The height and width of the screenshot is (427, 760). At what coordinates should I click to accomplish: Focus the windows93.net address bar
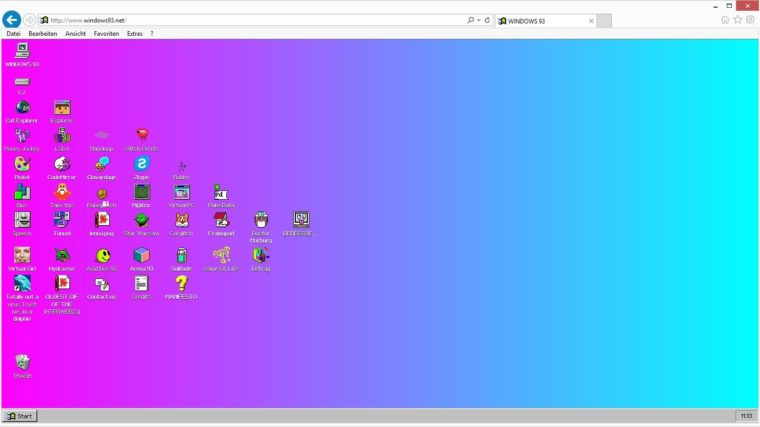252,20
